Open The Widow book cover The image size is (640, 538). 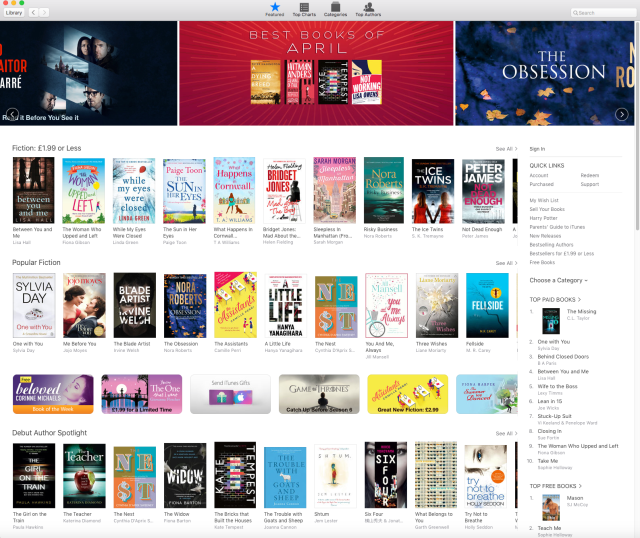pyautogui.click(x=185, y=476)
